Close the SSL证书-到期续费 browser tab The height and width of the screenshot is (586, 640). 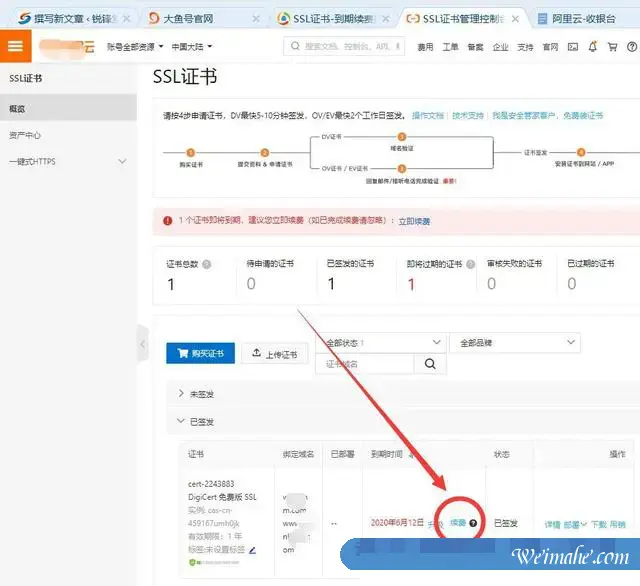pyautogui.click(x=385, y=19)
